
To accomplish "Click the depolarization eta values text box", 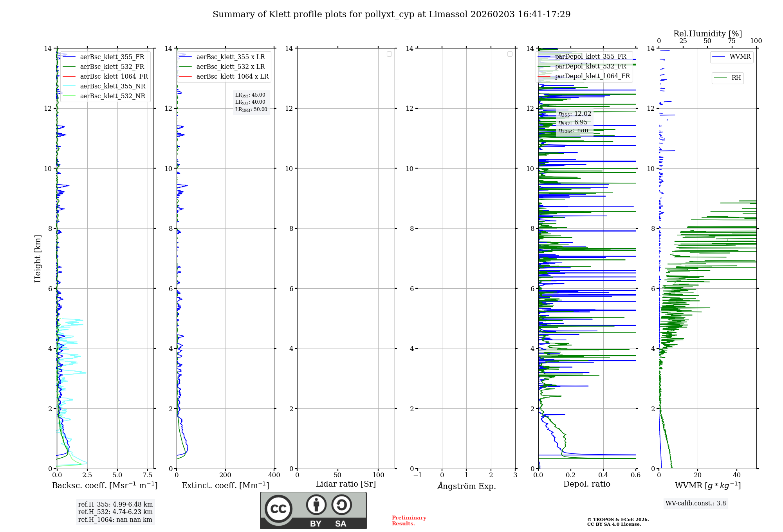I will [x=574, y=122].
